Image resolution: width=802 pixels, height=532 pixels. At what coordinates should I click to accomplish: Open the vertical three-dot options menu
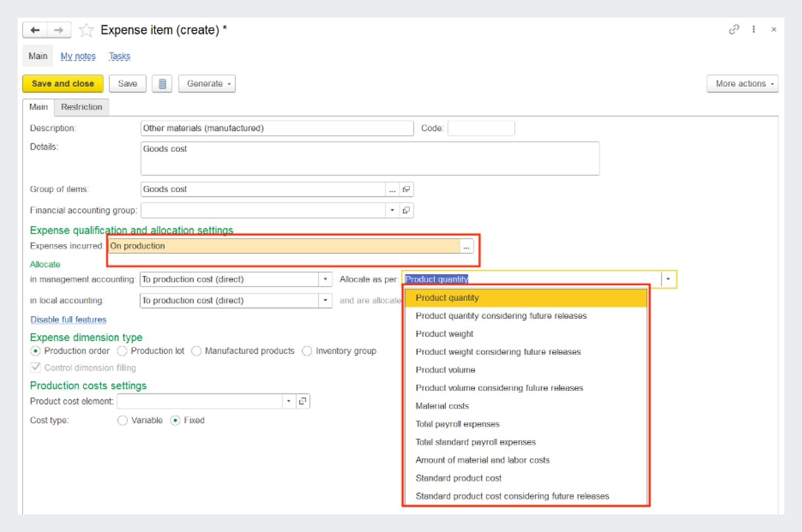753,29
